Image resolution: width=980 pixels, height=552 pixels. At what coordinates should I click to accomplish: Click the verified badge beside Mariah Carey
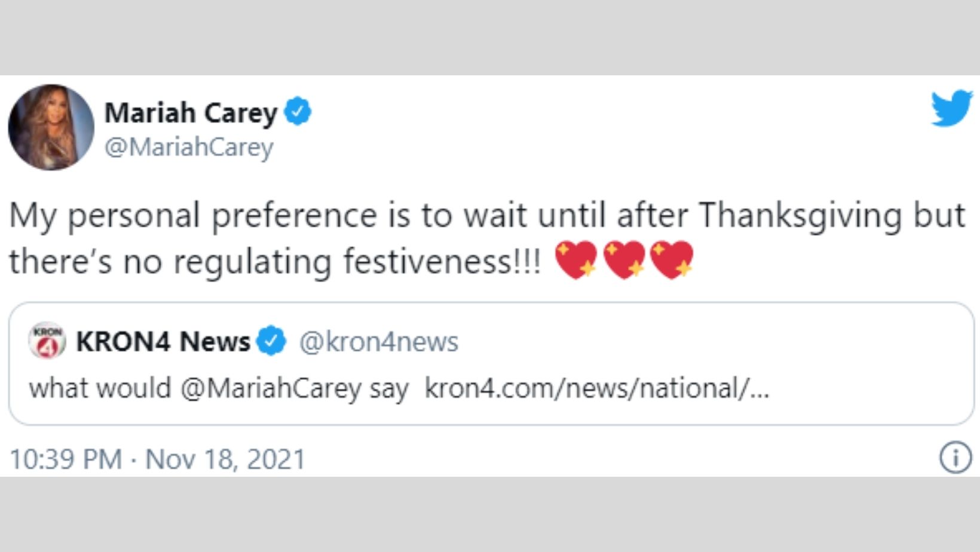298,112
